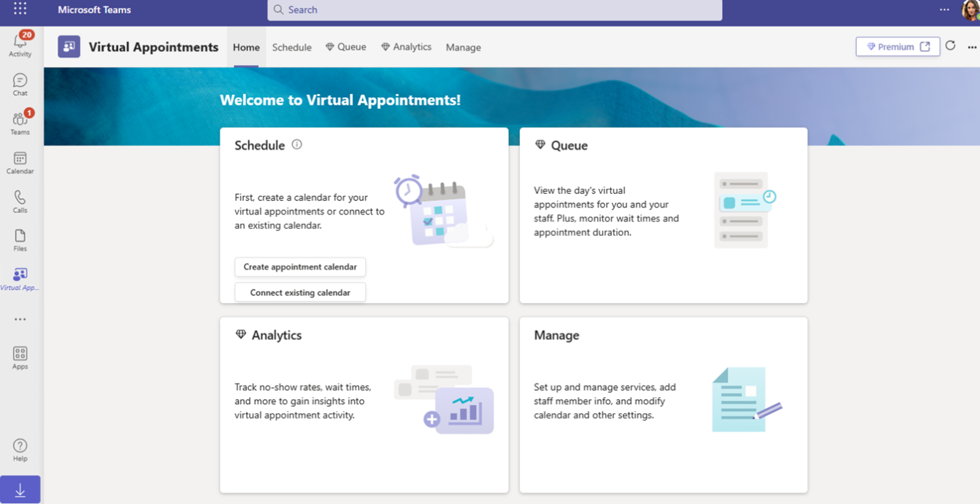Open the Activity notifications feed

point(20,44)
